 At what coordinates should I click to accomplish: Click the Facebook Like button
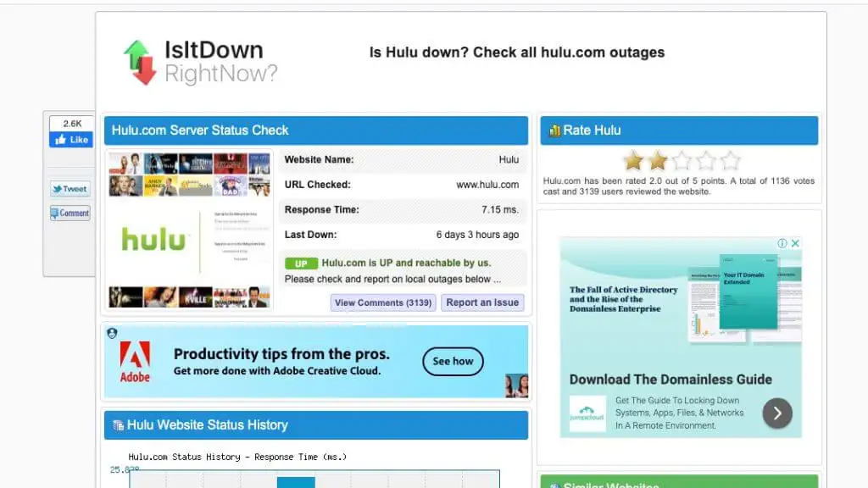71,140
